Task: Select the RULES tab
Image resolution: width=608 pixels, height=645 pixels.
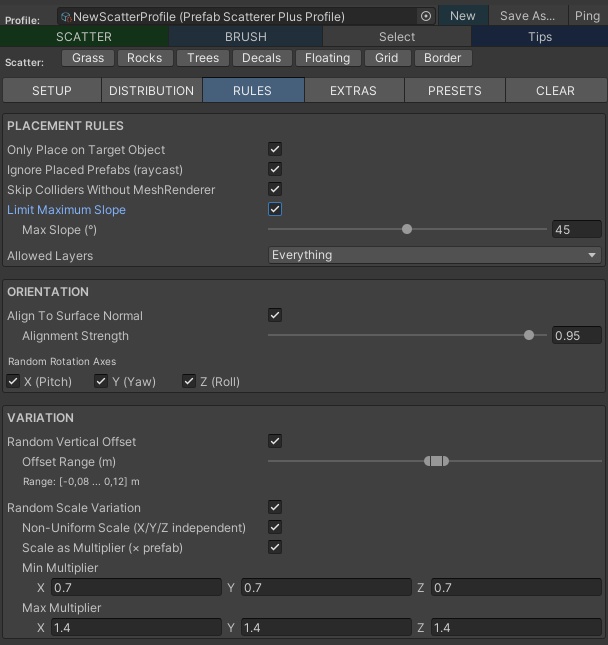Action: 253,90
